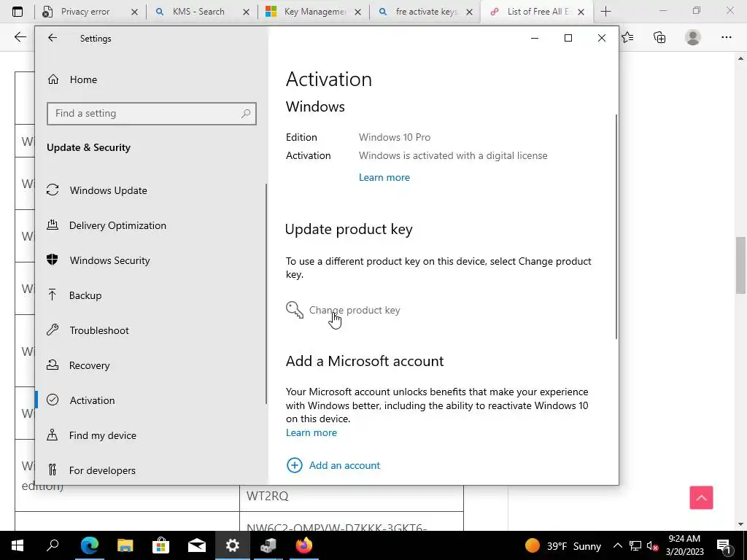Open the weather widget showing 39°F Sunny
Screen dimensions: 747x560
point(563,545)
